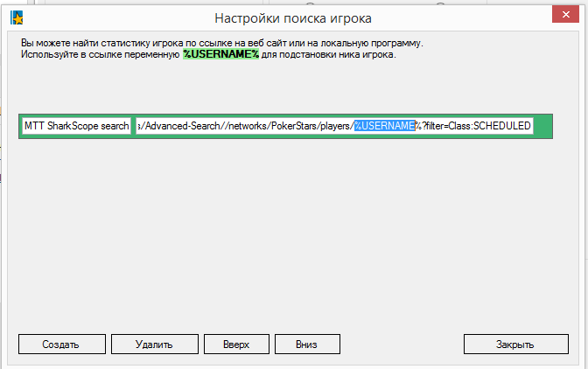Viewport: 588px width, 369px height.
Task: Focus the MTT SharkScope search name field
Action: coord(76,126)
